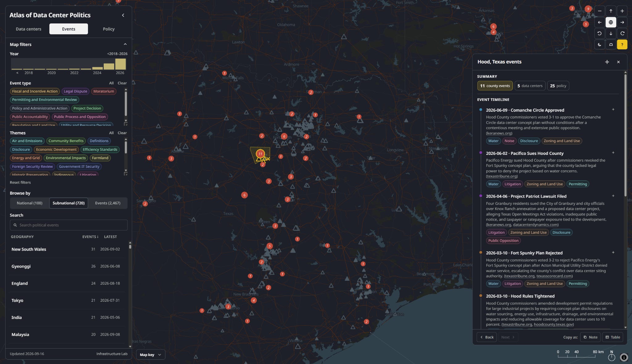Collapse the Map filters section

(x=125, y=44)
